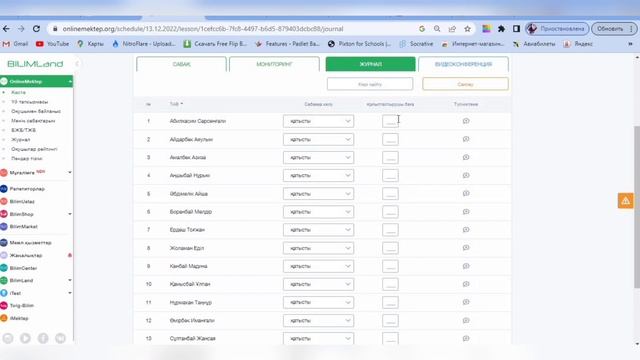Open attendance dropdown for student row 11
This screenshot has height=360, width=640.
[318, 302]
